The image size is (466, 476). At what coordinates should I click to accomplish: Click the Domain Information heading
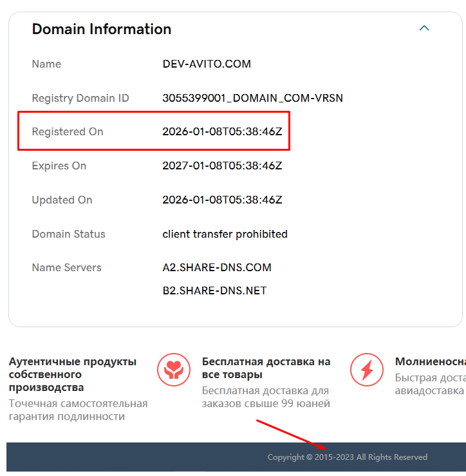(x=102, y=29)
